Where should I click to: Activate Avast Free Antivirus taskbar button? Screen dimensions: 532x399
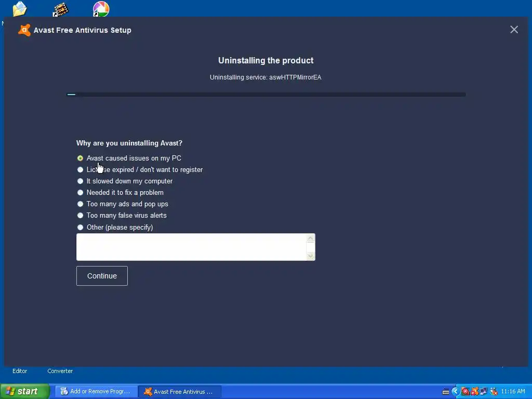pos(180,392)
